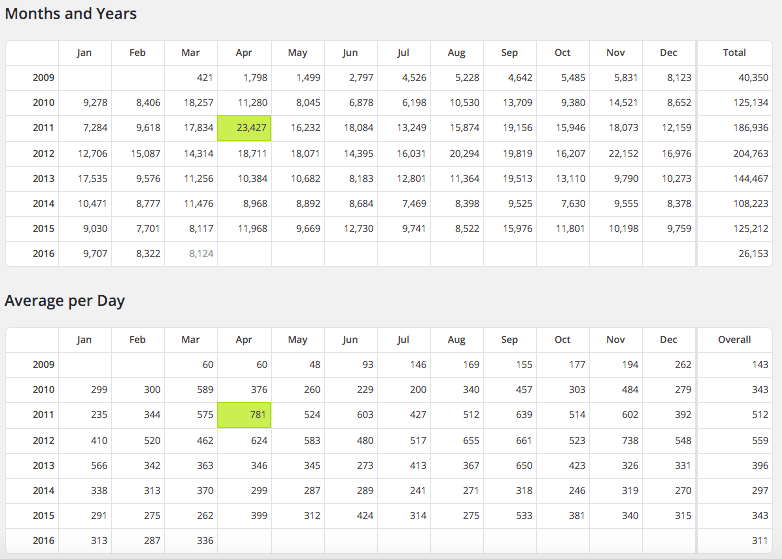Click the Average per Day heading

[x=64, y=301]
